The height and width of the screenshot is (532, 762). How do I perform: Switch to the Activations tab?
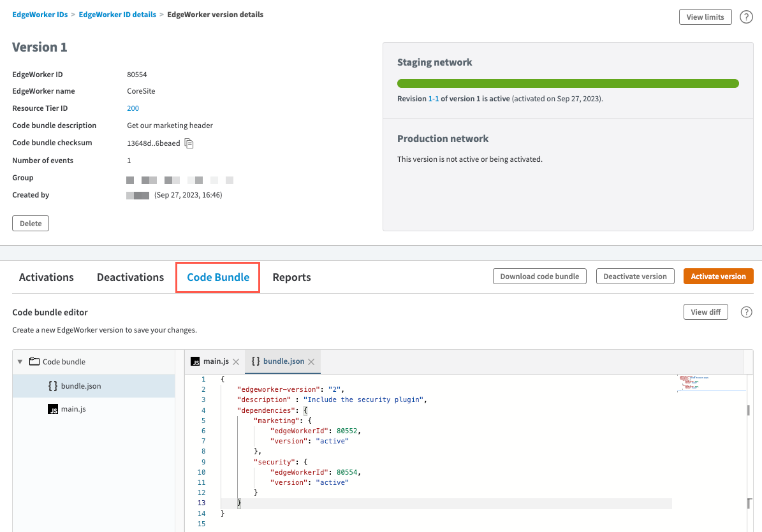point(47,277)
